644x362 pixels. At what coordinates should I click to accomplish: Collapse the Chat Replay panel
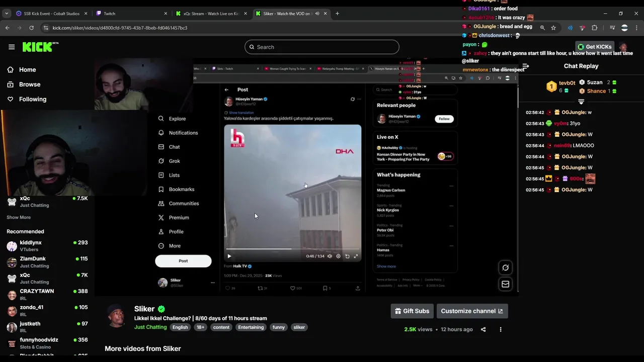(x=525, y=66)
